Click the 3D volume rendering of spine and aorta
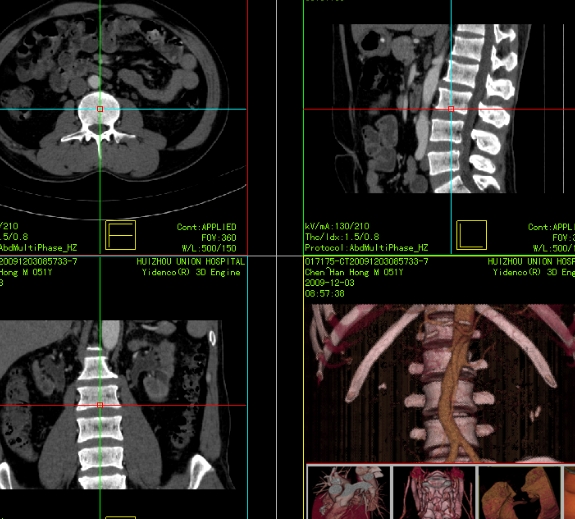This screenshot has width=575, height=519. (x=440, y=383)
